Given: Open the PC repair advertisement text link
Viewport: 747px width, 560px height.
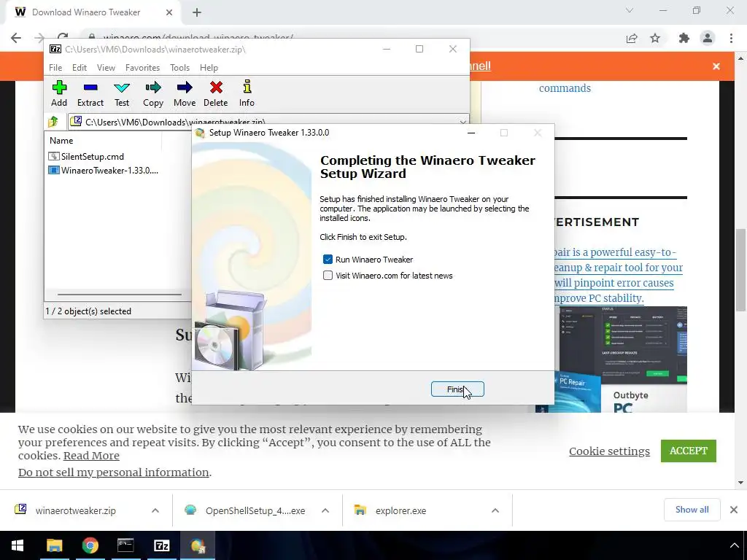Looking at the screenshot, I should [x=619, y=275].
